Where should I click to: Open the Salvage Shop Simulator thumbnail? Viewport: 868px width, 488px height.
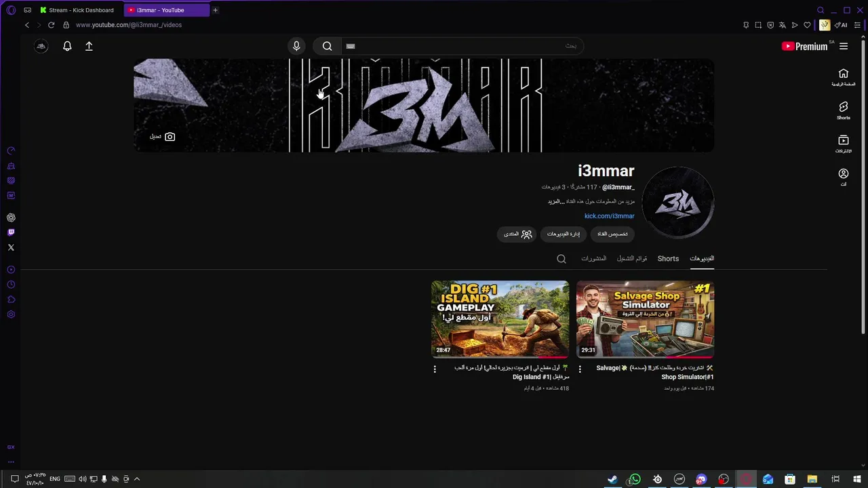point(645,319)
